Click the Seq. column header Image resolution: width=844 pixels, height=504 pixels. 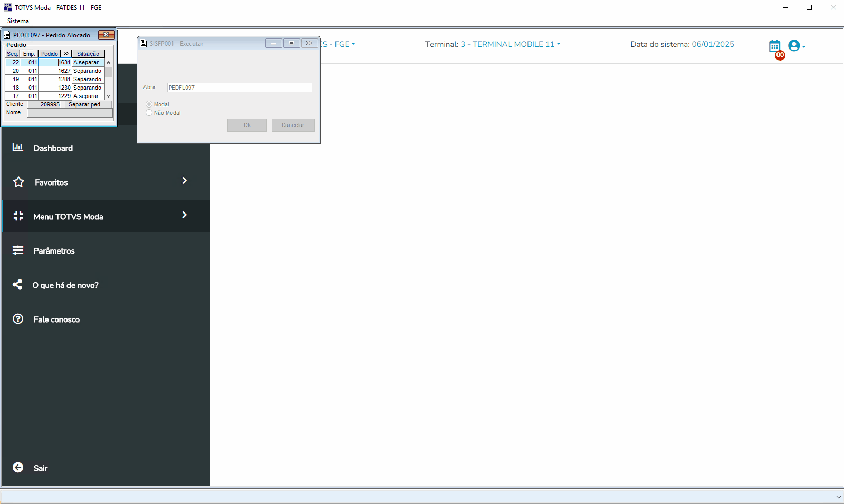point(13,54)
